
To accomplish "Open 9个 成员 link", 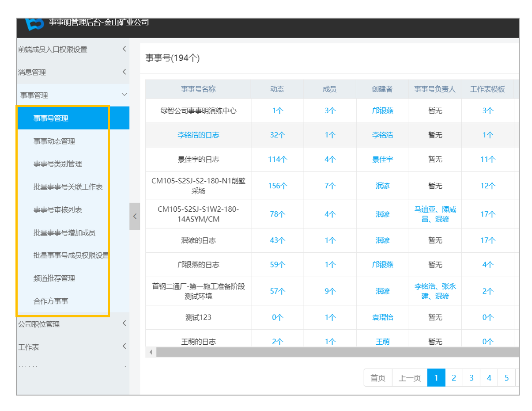I will (330, 291).
